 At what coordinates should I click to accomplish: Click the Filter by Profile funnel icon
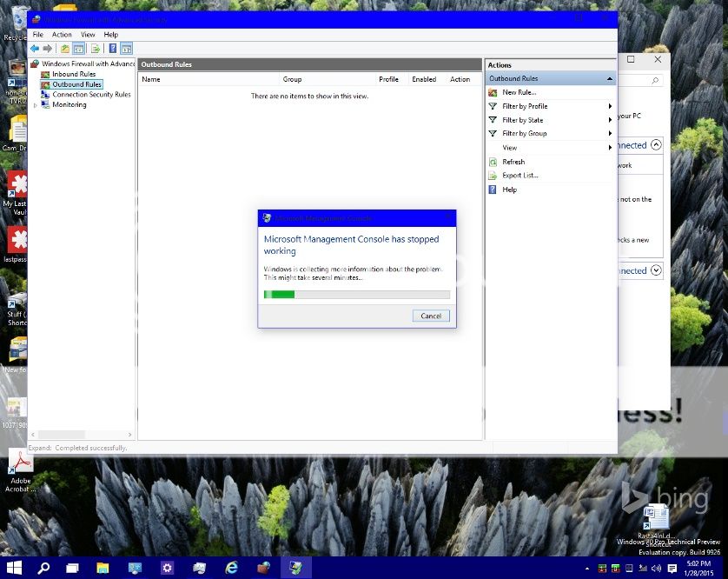493,106
